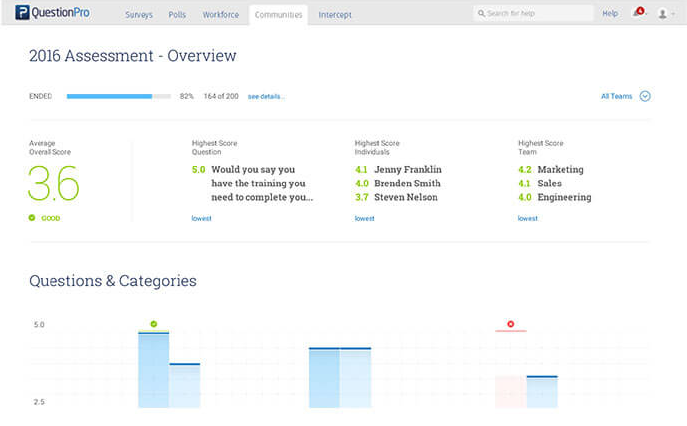The image size is (687, 426).
Task: Select the Communities tab
Action: (x=278, y=15)
